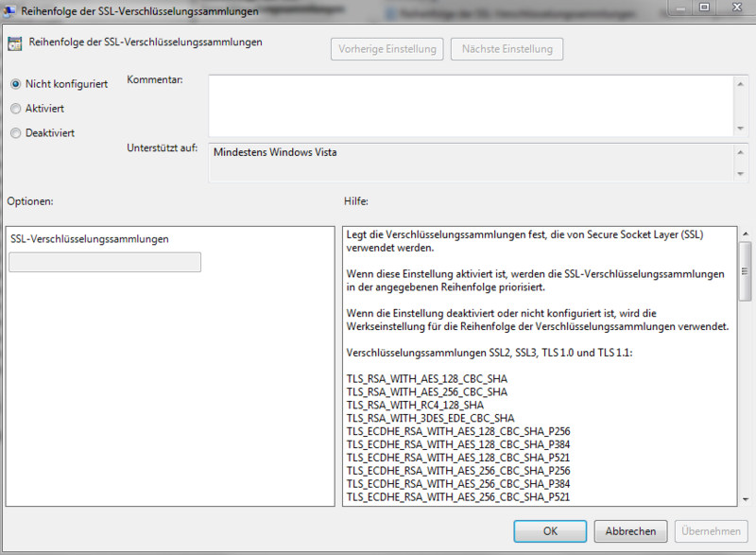Click the Vorherige Einstellung button
Image resolution: width=756 pixels, height=555 pixels.
click(x=387, y=48)
